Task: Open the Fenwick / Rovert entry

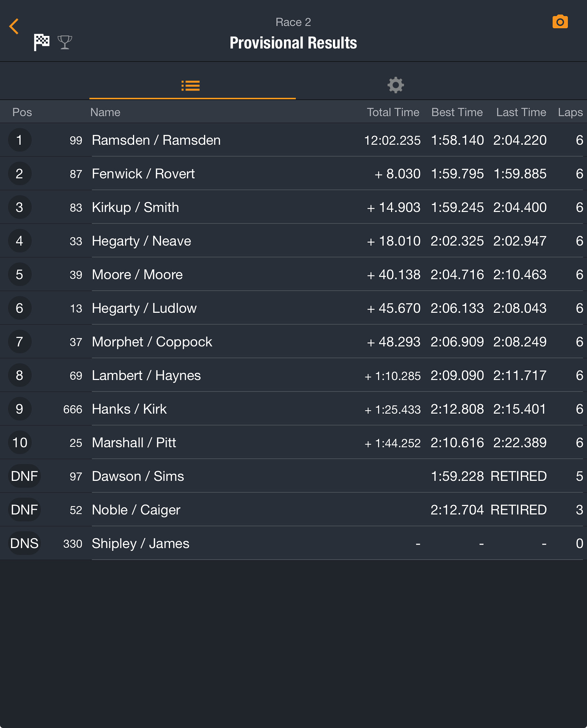Action: click(143, 174)
